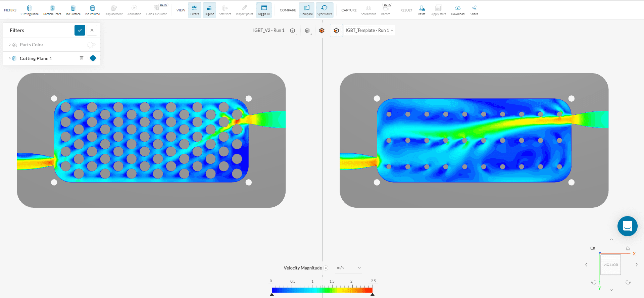Click the Reset result icon
Screen dimensions: 644x298
422,10
